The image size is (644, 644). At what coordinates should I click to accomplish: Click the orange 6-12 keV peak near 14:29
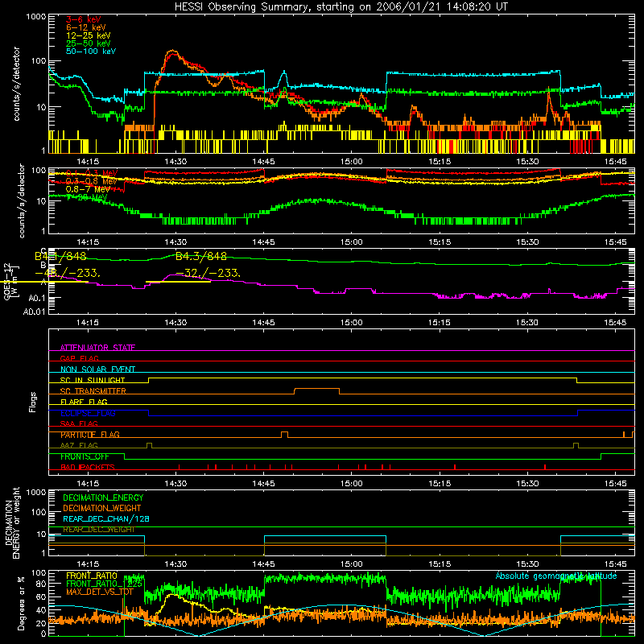tap(172, 52)
